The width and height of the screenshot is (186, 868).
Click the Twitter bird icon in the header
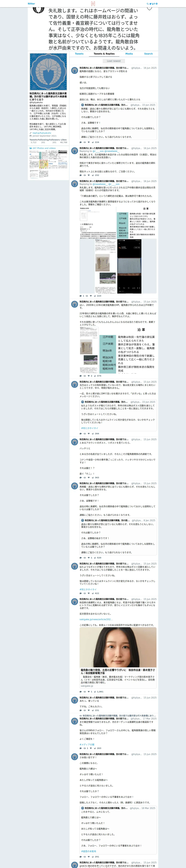pyautogui.click(x=150, y=4)
